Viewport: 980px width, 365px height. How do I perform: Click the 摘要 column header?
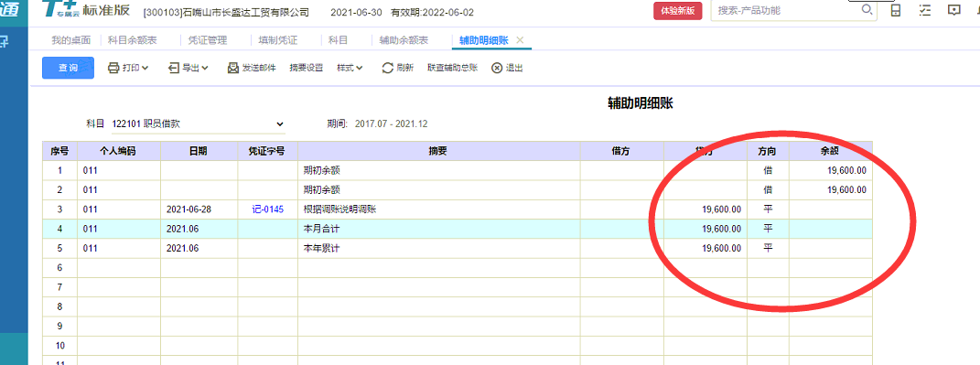[438, 151]
